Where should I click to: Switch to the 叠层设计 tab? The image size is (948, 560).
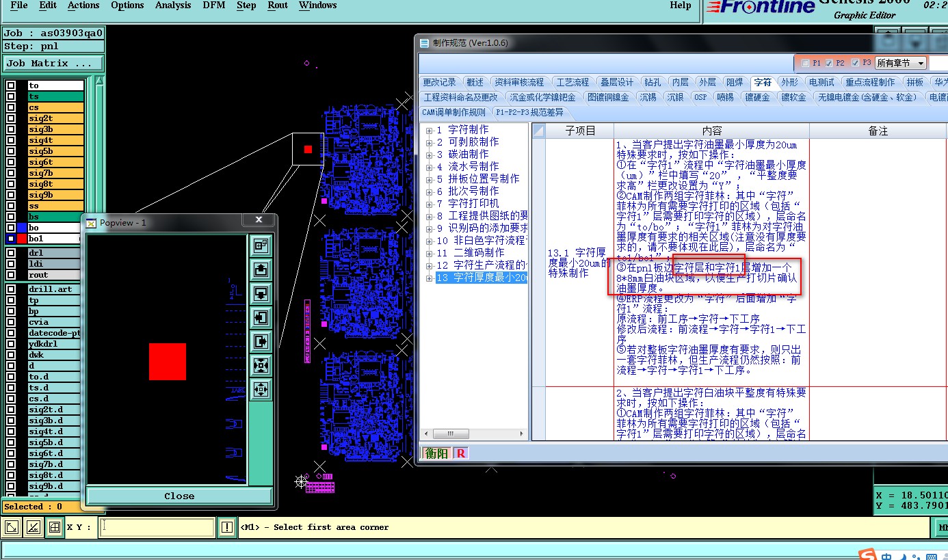(x=617, y=82)
